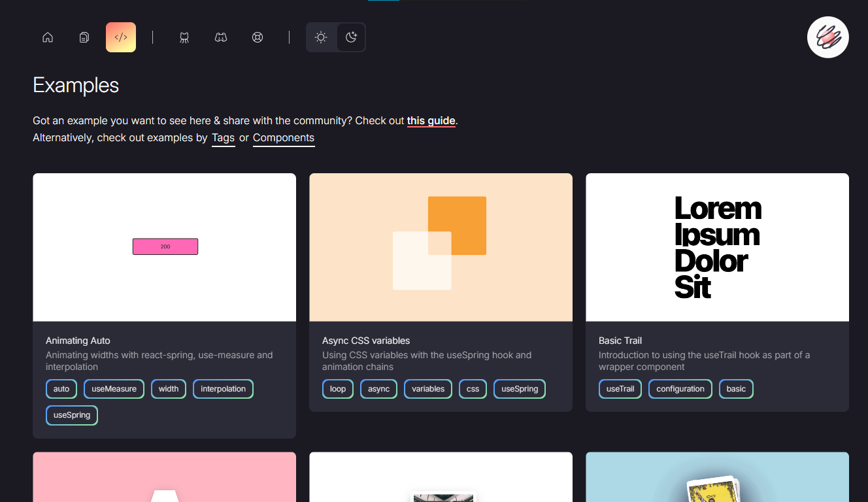Open the 'this guide' link
Screen dimensions: 868x502
click(431, 121)
